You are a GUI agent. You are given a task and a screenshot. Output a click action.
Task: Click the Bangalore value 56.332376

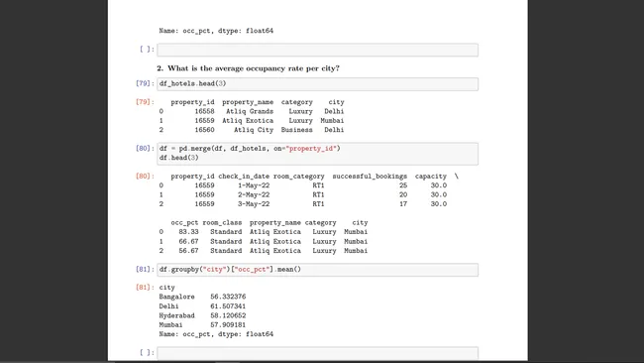[228, 297]
